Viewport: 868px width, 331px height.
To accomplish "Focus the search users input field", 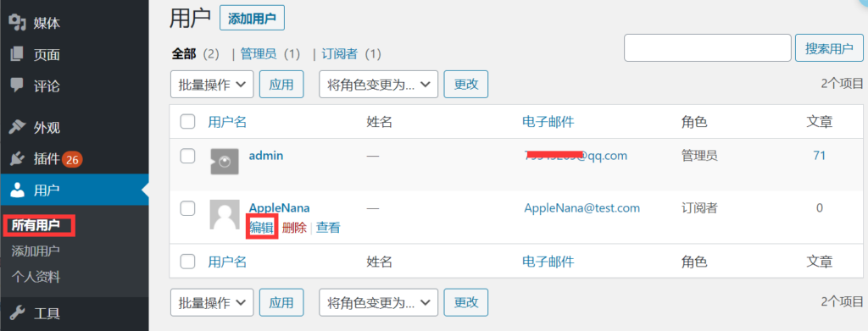I will [x=708, y=48].
